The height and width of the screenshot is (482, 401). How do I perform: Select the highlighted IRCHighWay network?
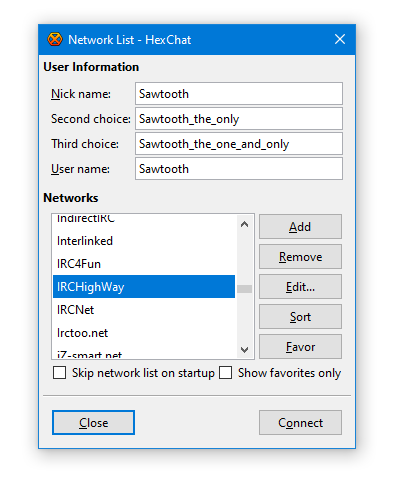(x=144, y=287)
